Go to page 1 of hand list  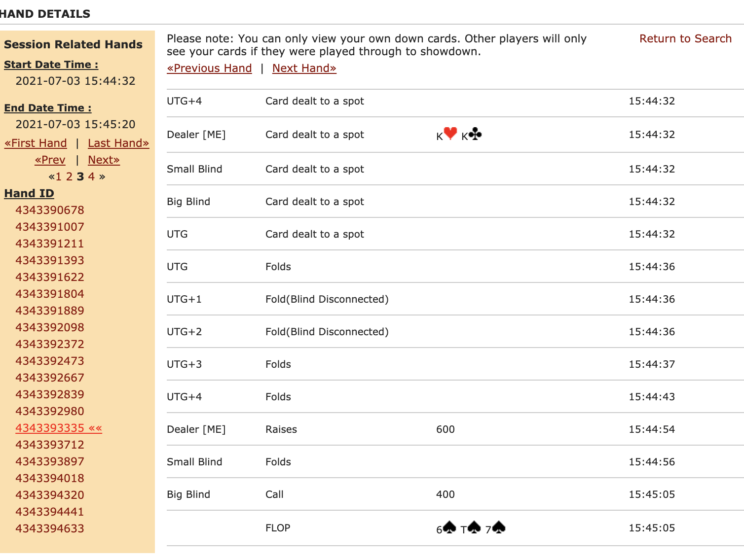59,176
